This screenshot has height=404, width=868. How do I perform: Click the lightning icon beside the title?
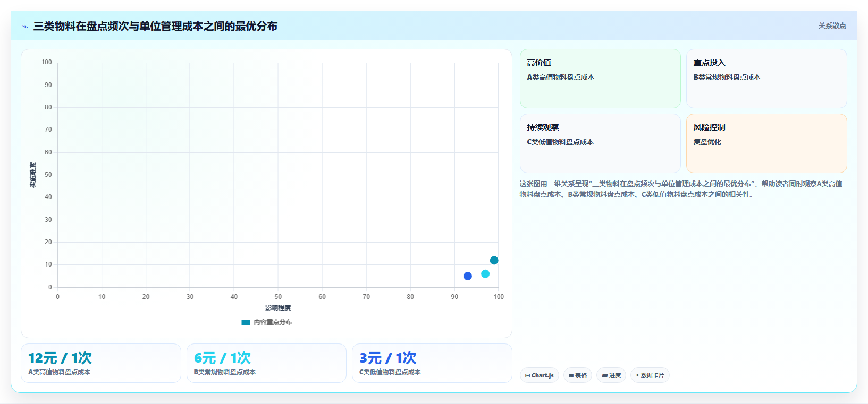click(x=25, y=27)
